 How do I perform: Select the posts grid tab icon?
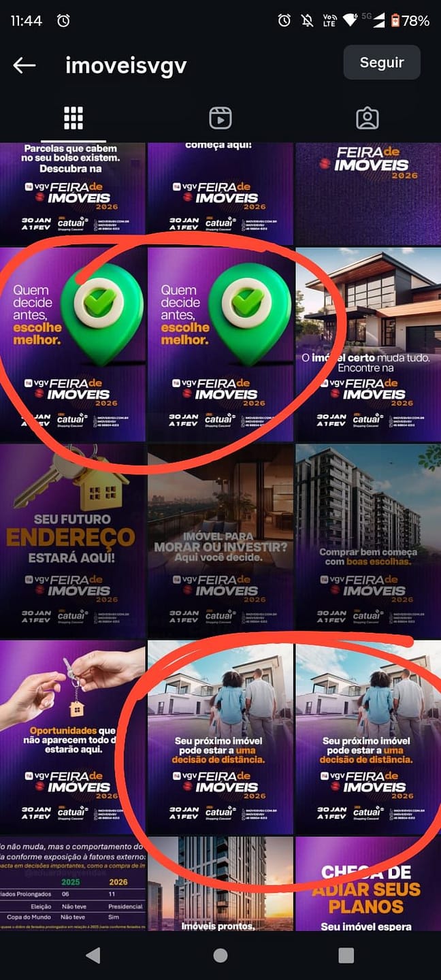click(x=73, y=118)
